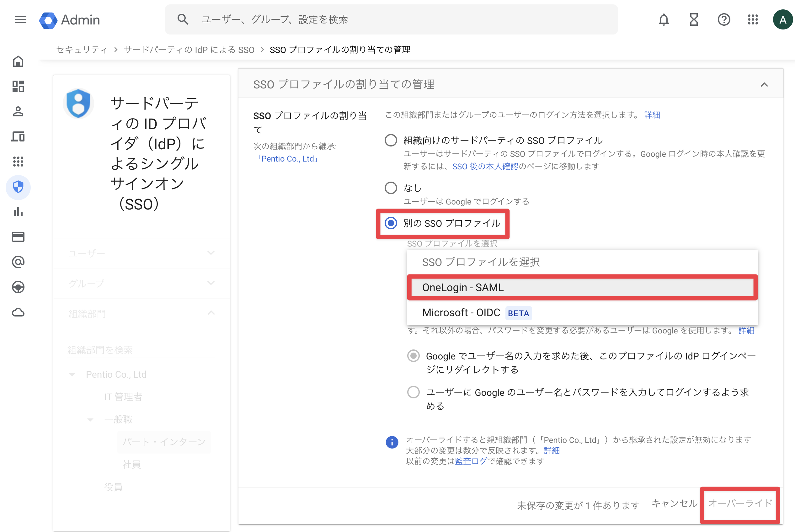
Task: Select Pentio Co., Ltd org unit
Action: point(116,375)
